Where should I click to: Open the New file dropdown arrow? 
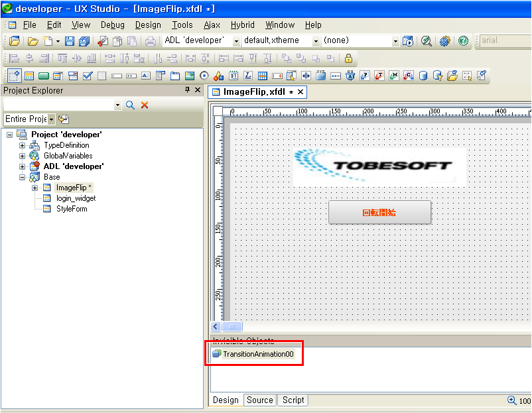58,41
